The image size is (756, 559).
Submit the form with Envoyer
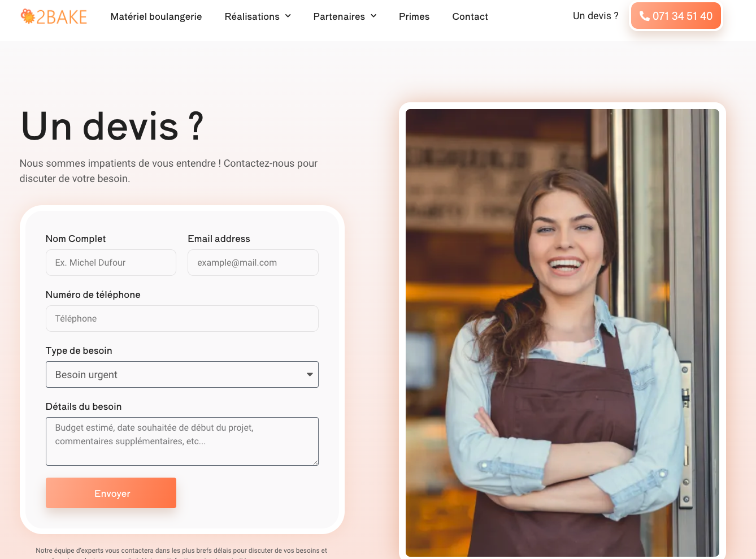tap(111, 493)
